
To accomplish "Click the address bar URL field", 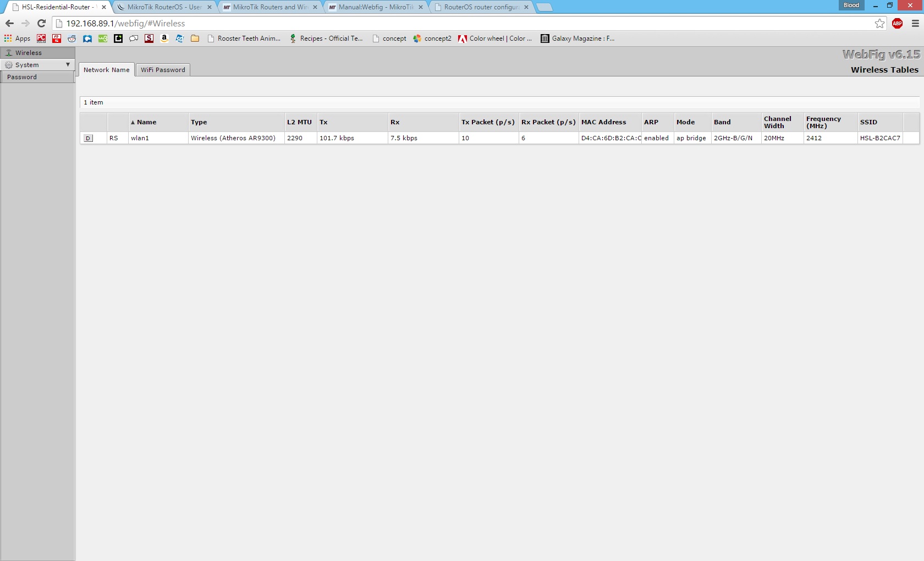I will click(x=440, y=23).
